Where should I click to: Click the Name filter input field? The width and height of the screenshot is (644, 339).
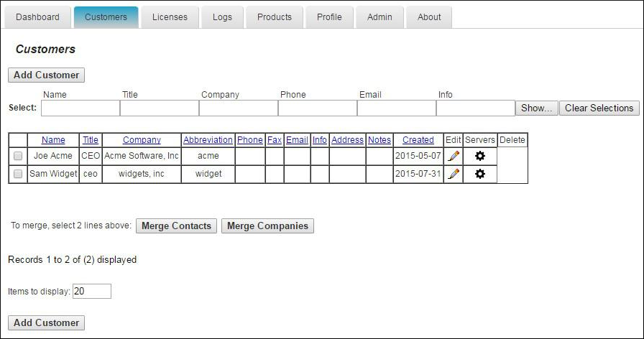coord(80,108)
